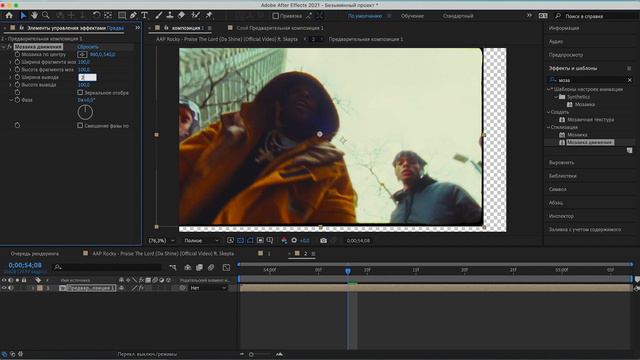The height and width of the screenshot is (360, 640).
Task: Expand the Ширина фрагмента property arrow
Action: click(x=11, y=62)
